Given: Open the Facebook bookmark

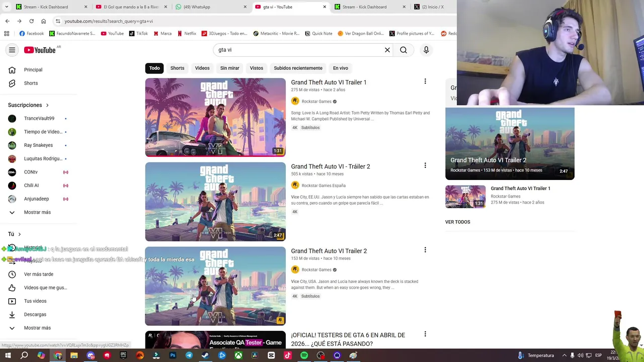Looking at the screenshot, I should tap(31, 34).
